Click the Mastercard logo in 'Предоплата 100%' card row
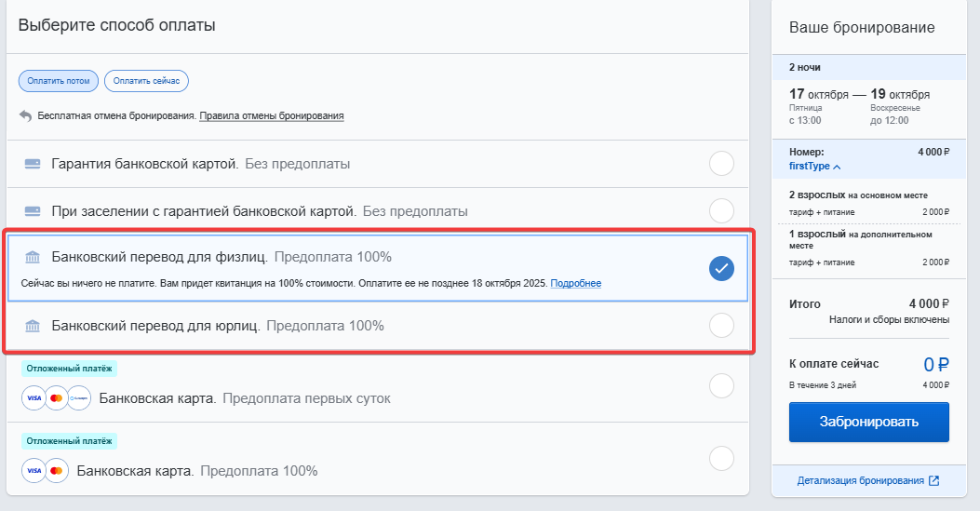 [x=56, y=470]
